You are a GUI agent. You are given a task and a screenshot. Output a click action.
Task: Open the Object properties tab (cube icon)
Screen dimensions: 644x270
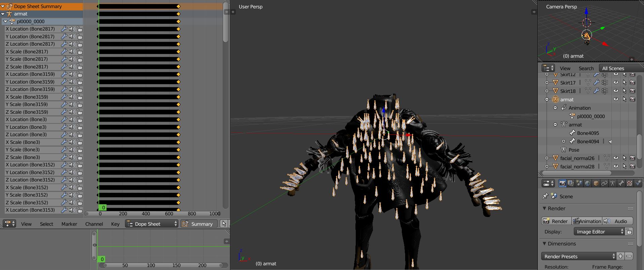point(596,183)
